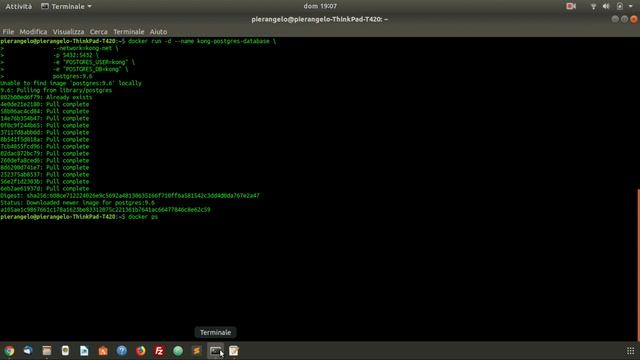The image size is (640, 360).
Task: Click the 'Status: Downloaded newer image' line
Action: tap(78, 202)
